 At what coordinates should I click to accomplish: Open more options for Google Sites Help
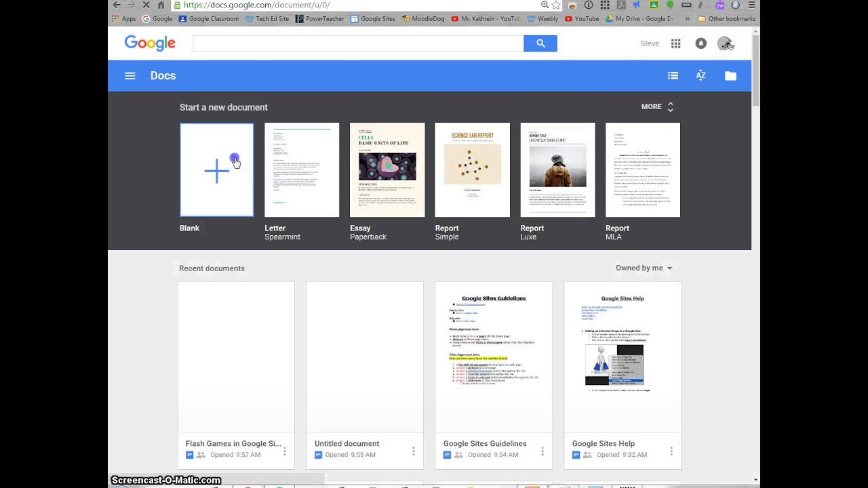click(671, 451)
